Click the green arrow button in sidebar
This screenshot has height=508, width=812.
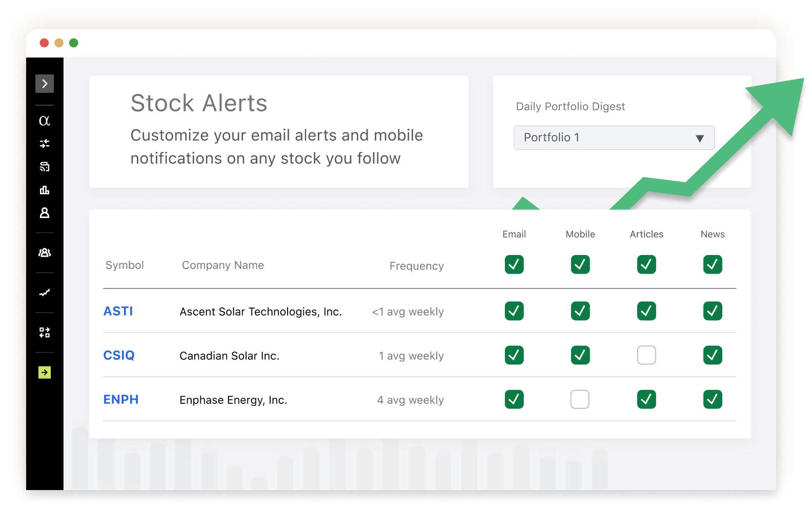pos(45,373)
